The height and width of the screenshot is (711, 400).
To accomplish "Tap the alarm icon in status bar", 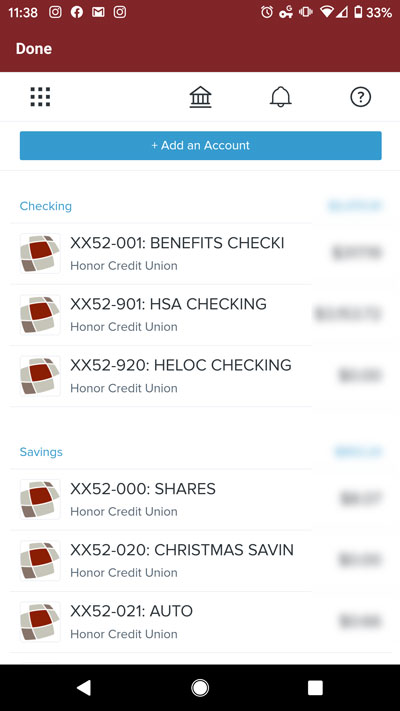I will pyautogui.click(x=267, y=12).
